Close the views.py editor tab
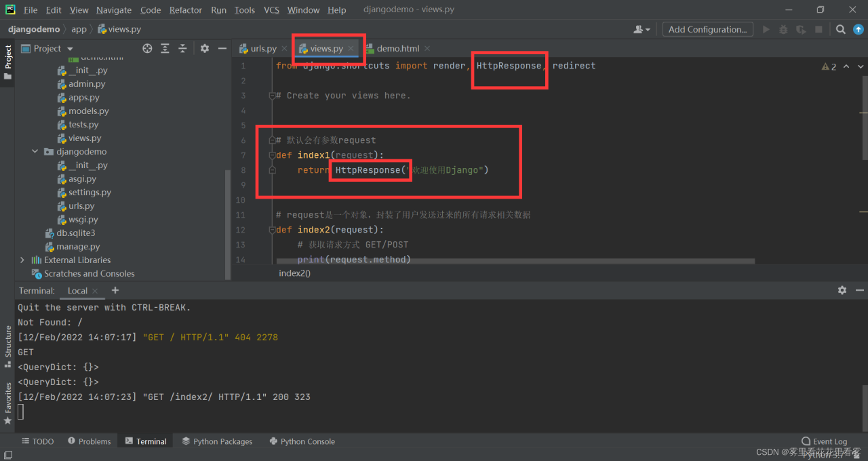The width and height of the screenshot is (868, 461). (x=351, y=49)
